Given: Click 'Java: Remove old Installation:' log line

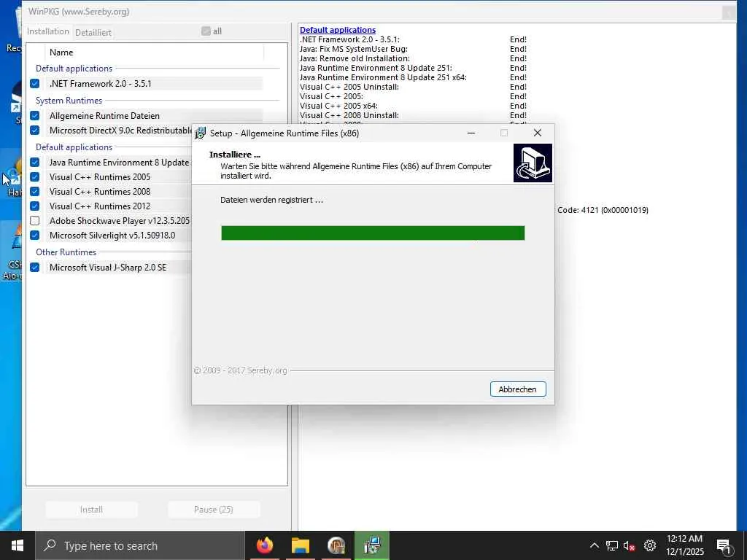Looking at the screenshot, I should [355, 58].
